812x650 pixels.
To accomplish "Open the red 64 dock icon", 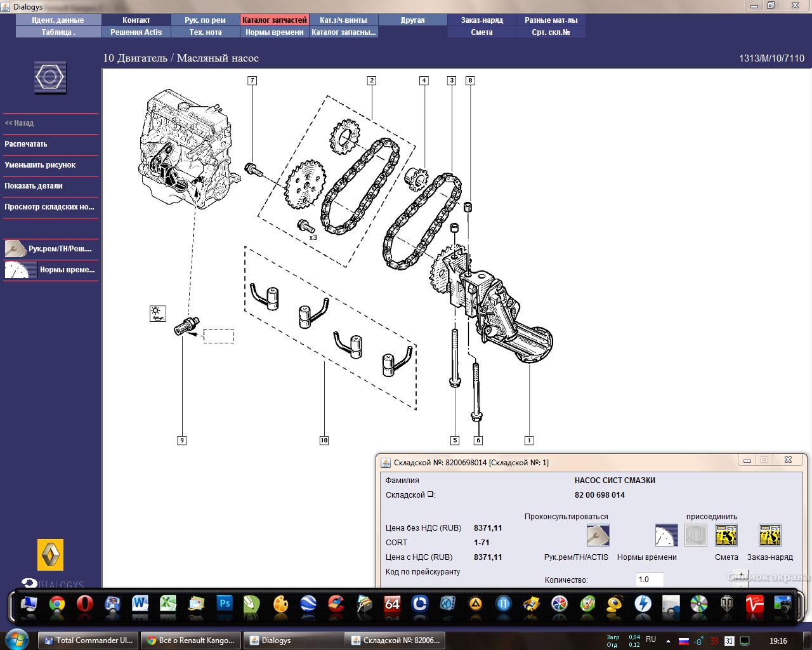I will click(392, 604).
